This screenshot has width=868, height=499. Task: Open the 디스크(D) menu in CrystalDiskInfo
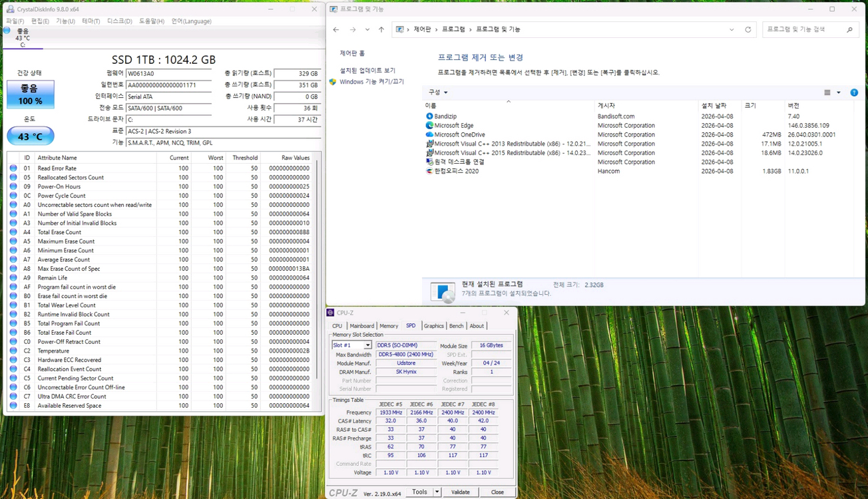pos(119,21)
